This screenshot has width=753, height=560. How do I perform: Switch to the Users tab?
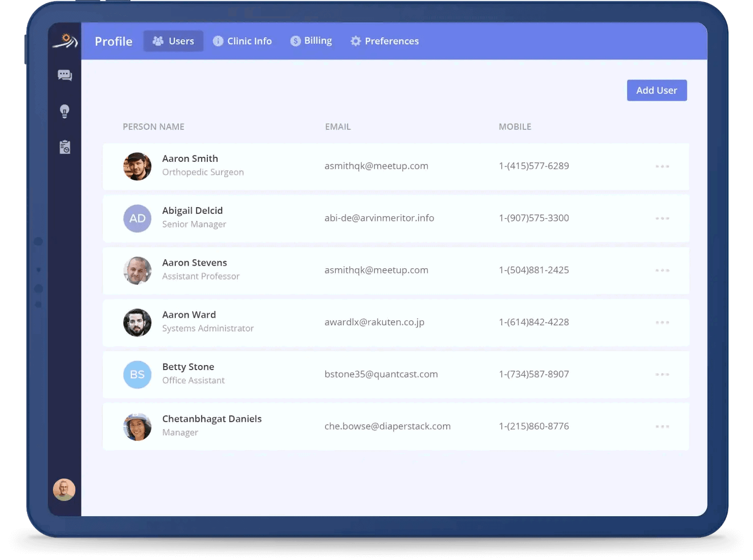(173, 41)
